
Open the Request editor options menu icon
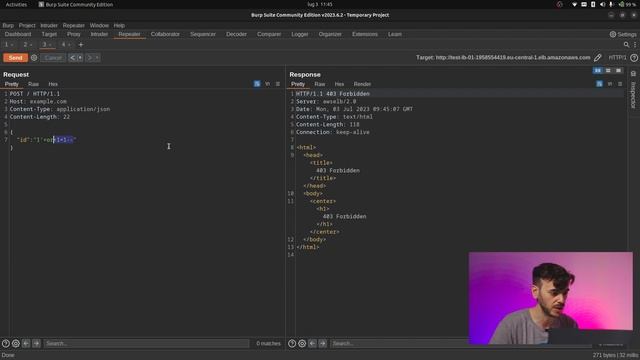click(278, 84)
